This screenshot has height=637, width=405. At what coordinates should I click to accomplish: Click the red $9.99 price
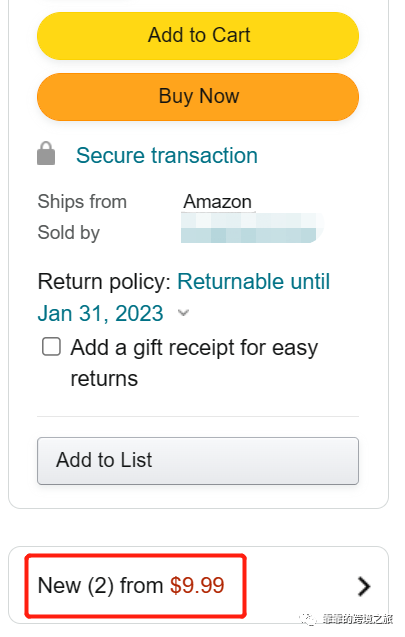pyautogui.click(x=197, y=585)
